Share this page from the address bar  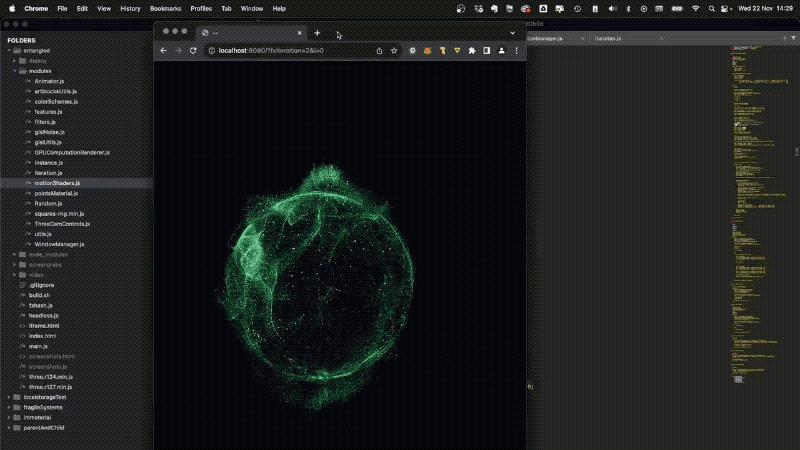pos(379,51)
